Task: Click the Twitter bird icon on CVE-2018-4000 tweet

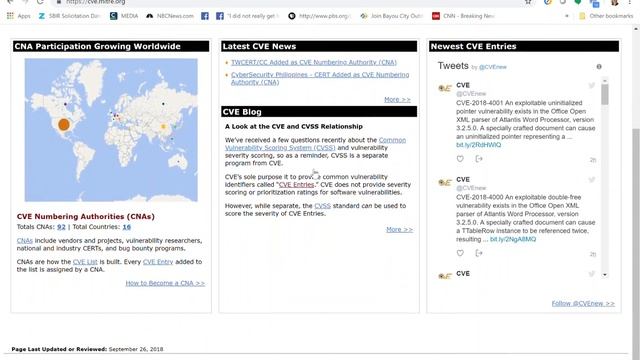Action: [x=591, y=180]
